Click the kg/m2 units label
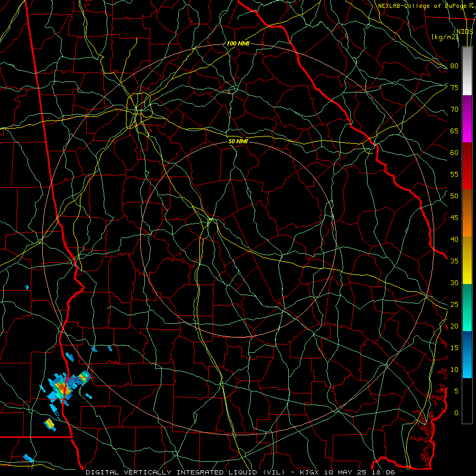 (445, 37)
